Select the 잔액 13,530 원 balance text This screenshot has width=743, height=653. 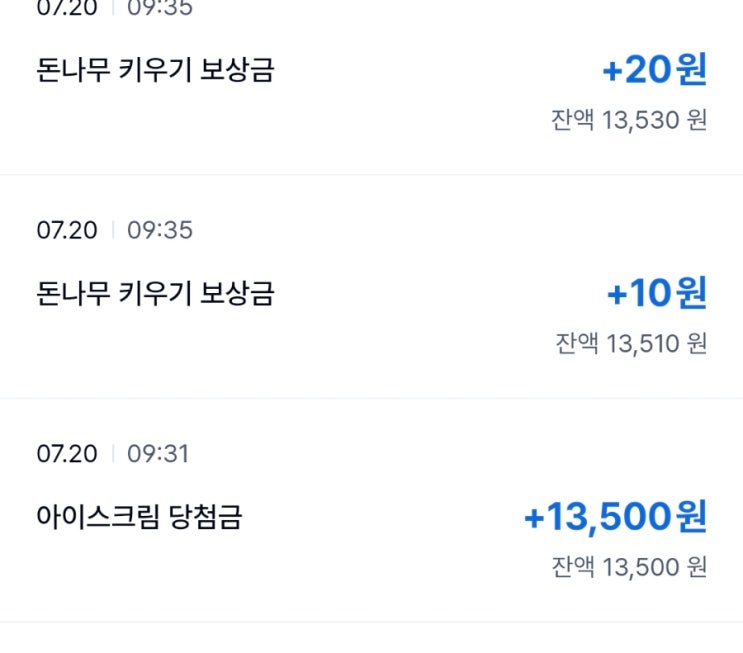click(x=629, y=120)
